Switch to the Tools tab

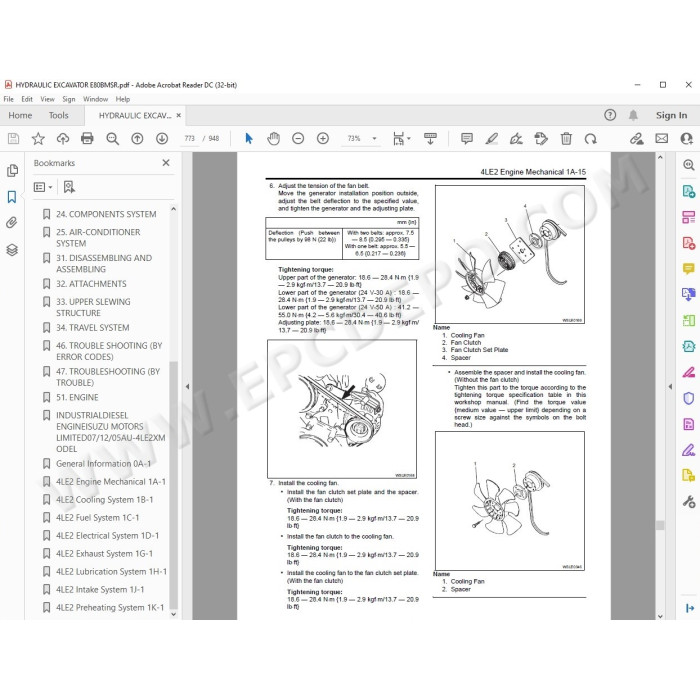[58, 115]
